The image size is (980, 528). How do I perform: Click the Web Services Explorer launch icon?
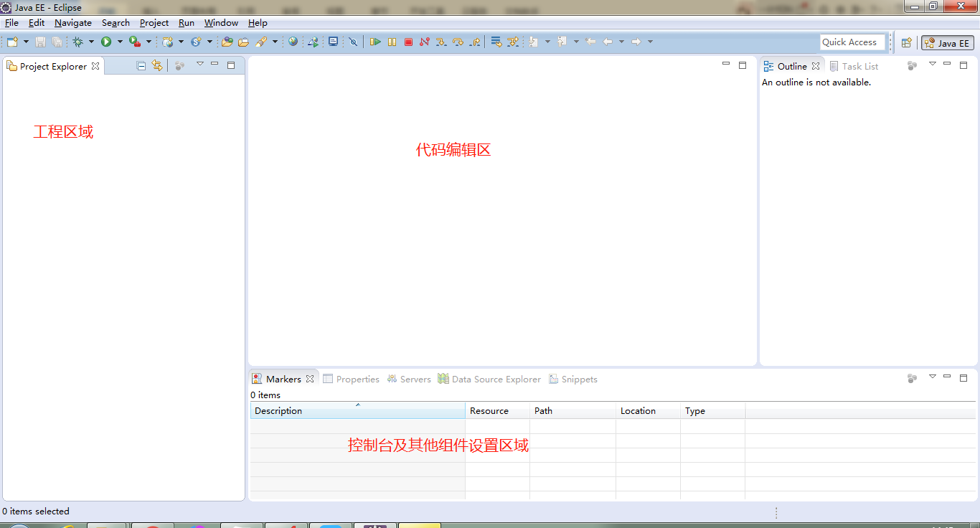pyautogui.click(x=313, y=42)
